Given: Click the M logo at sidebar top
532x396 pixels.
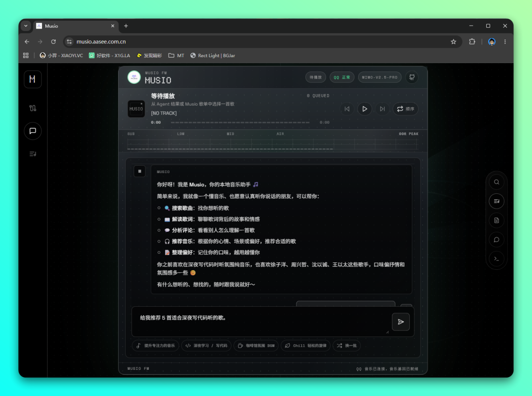Looking at the screenshot, I should pos(33,79).
